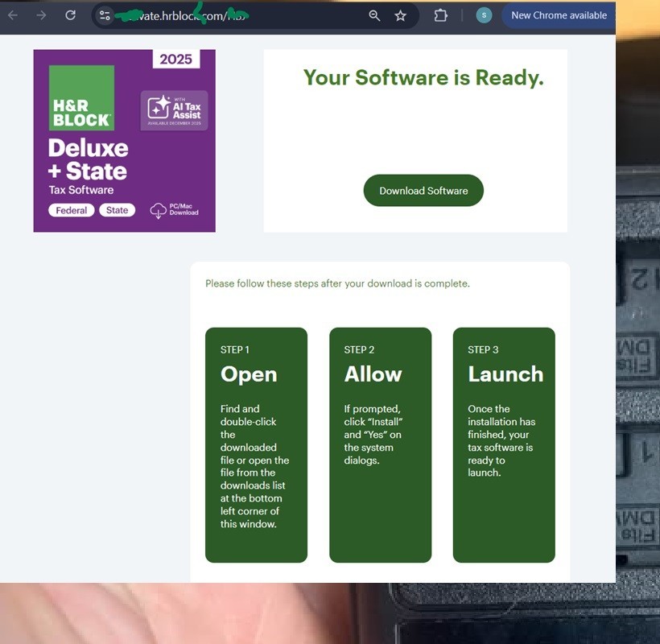Select the Step 2 Allow card

point(380,443)
